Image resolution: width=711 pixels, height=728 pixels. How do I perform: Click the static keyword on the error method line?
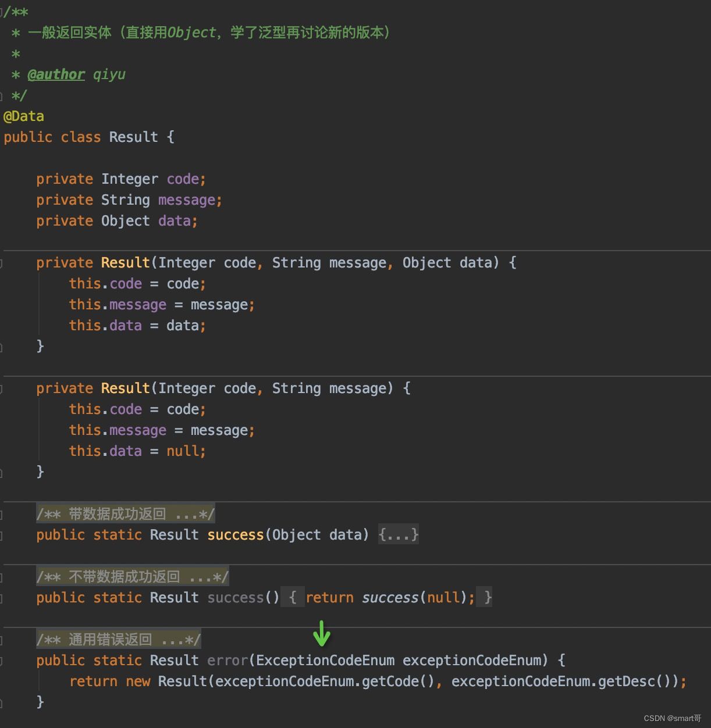click(x=118, y=661)
